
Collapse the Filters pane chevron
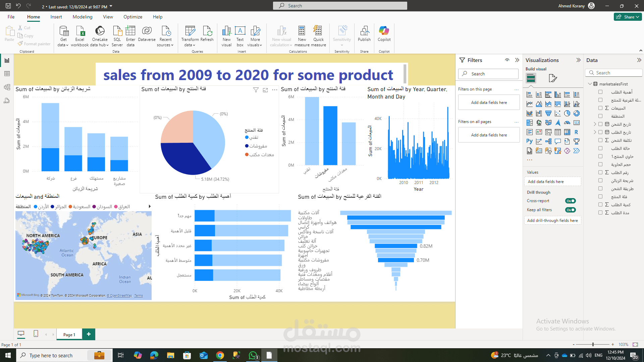coord(517,60)
